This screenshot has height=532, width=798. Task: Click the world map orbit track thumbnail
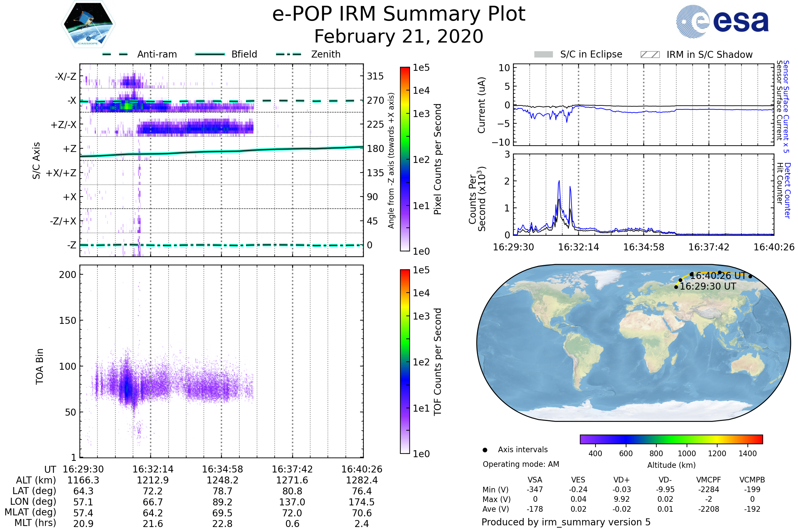[x=633, y=343]
